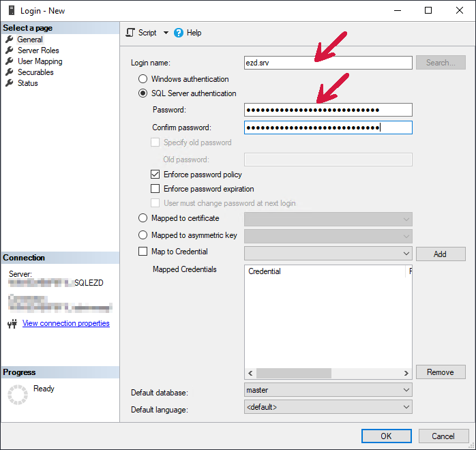
Task: Click the connection properties icon
Action: pyautogui.click(x=12, y=324)
